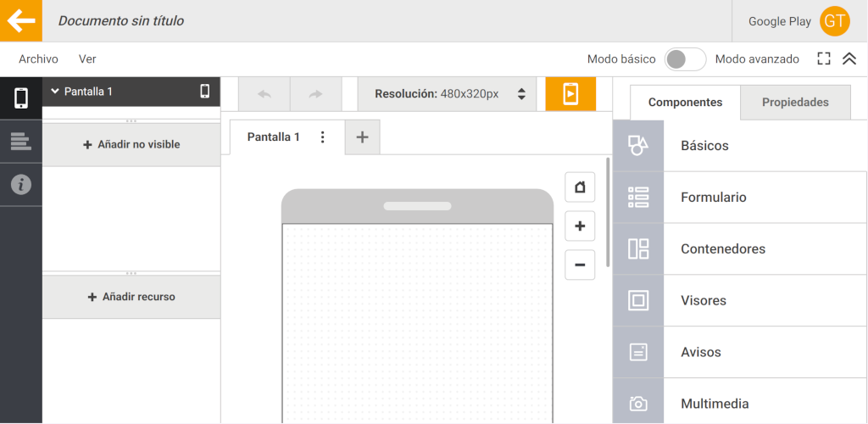Click the panel divider handle above Añadir no visible

131,120
